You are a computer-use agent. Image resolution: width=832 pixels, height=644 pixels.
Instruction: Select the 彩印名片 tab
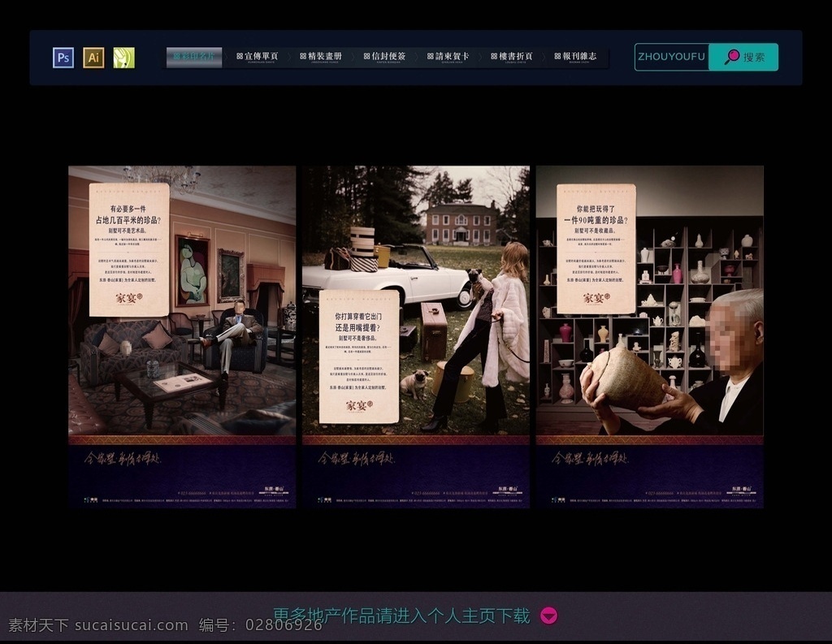click(194, 58)
